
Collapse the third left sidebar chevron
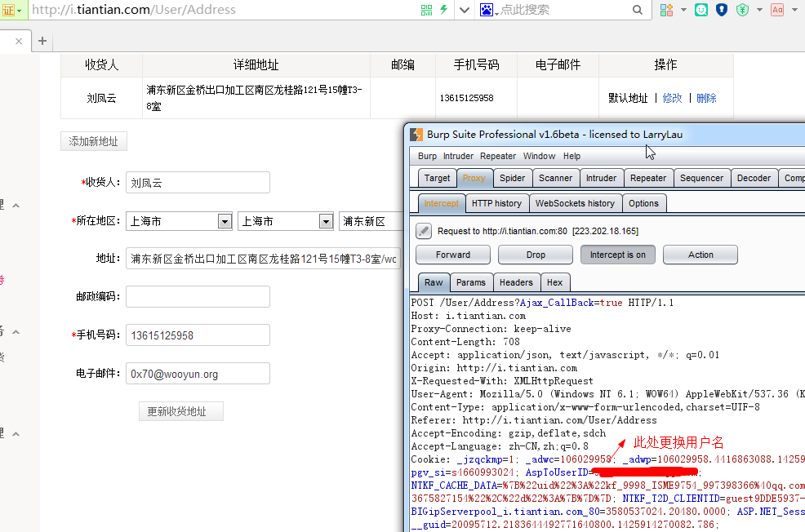pyautogui.click(x=16, y=434)
